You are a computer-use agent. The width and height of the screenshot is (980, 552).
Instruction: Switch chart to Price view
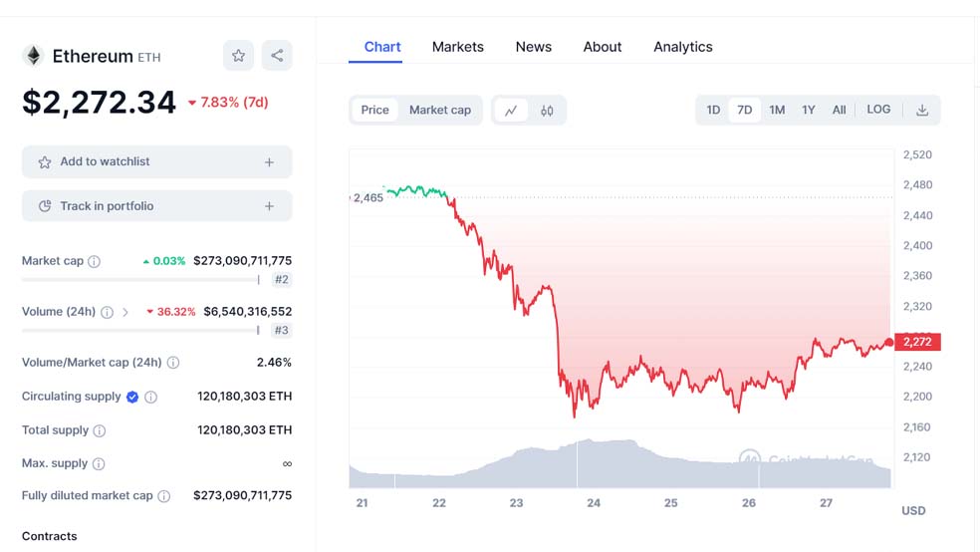(375, 110)
